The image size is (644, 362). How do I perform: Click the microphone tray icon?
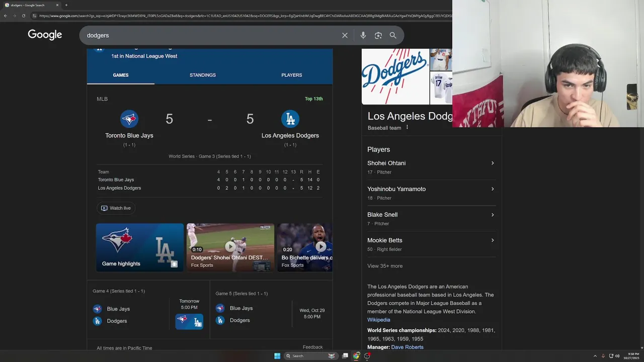click(603, 356)
